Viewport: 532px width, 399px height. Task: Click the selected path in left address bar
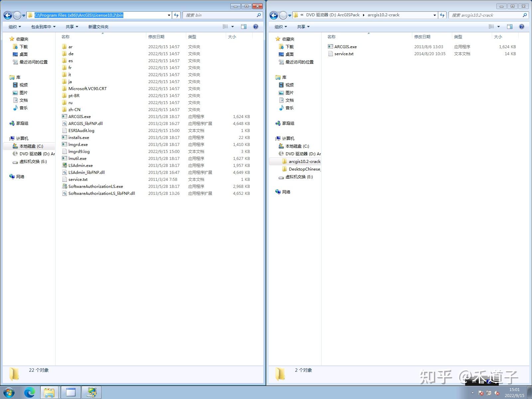(79, 15)
